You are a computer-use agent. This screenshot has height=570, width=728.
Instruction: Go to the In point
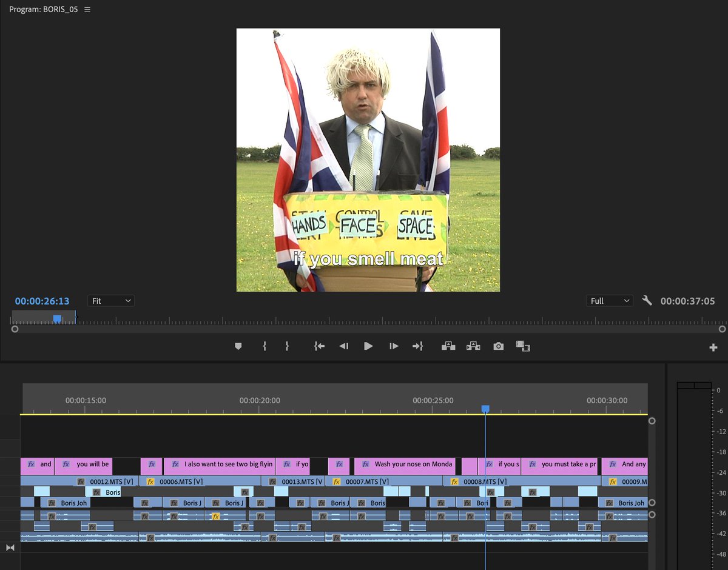click(x=320, y=346)
